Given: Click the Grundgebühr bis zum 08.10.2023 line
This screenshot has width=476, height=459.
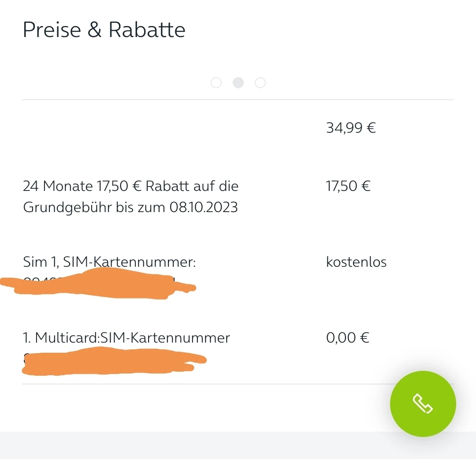Looking at the screenshot, I should (x=130, y=207).
